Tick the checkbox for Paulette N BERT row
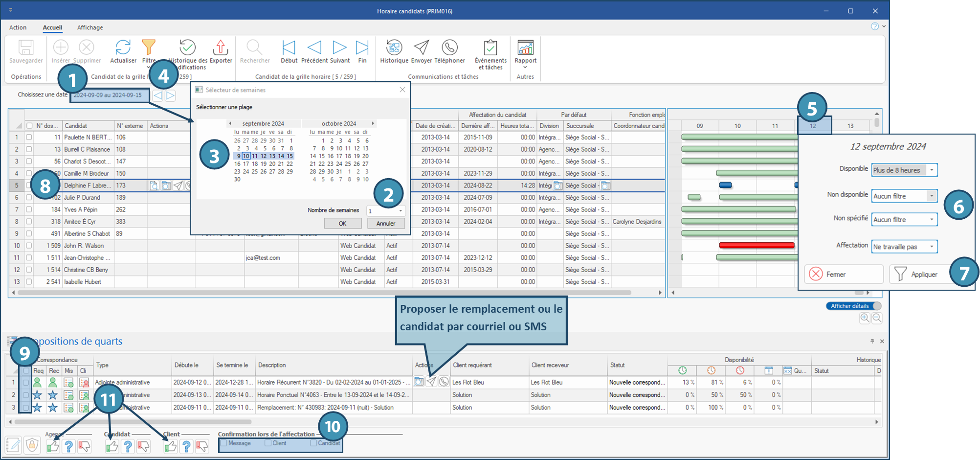This screenshot has height=460, width=980. [29, 138]
